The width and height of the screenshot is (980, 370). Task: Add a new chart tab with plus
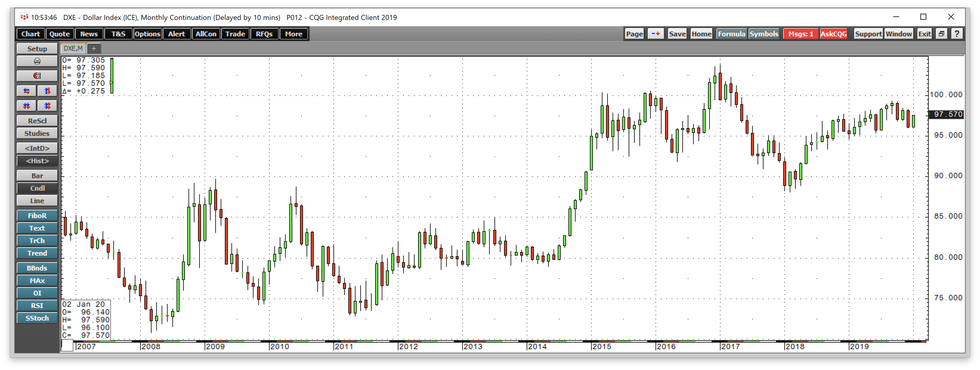click(94, 48)
